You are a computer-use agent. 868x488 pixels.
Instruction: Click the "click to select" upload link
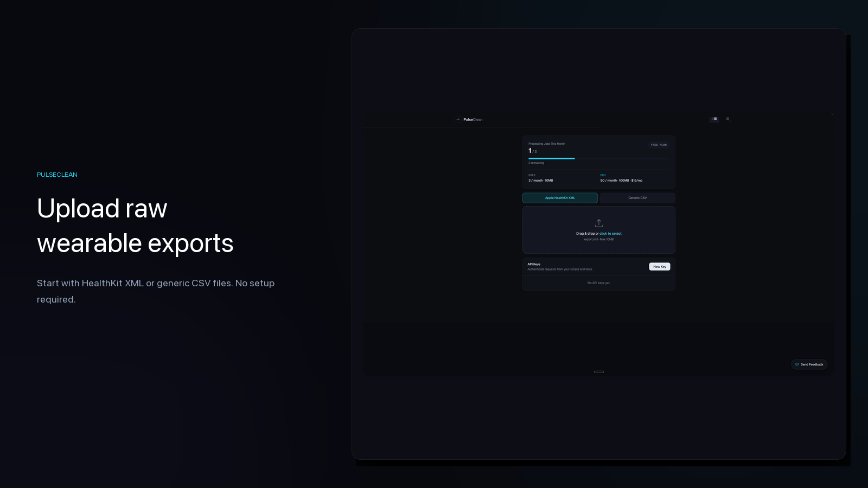tap(610, 234)
